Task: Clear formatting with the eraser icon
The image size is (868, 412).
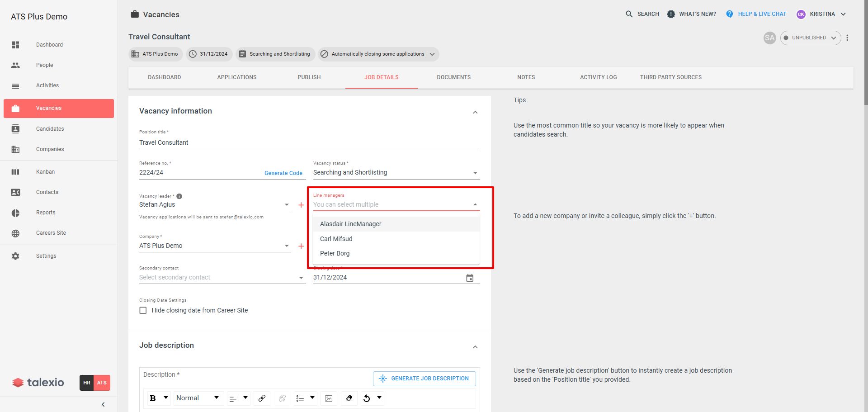Action: pos(349,398)
